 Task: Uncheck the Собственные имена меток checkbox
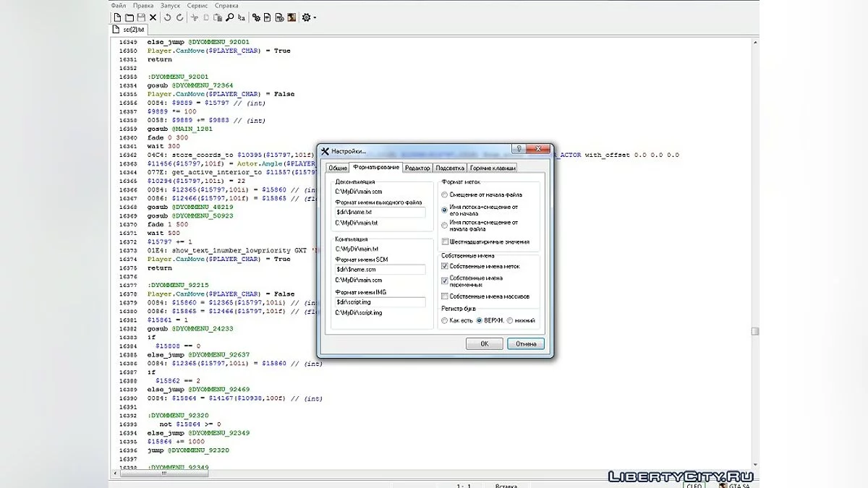(445, 266)
